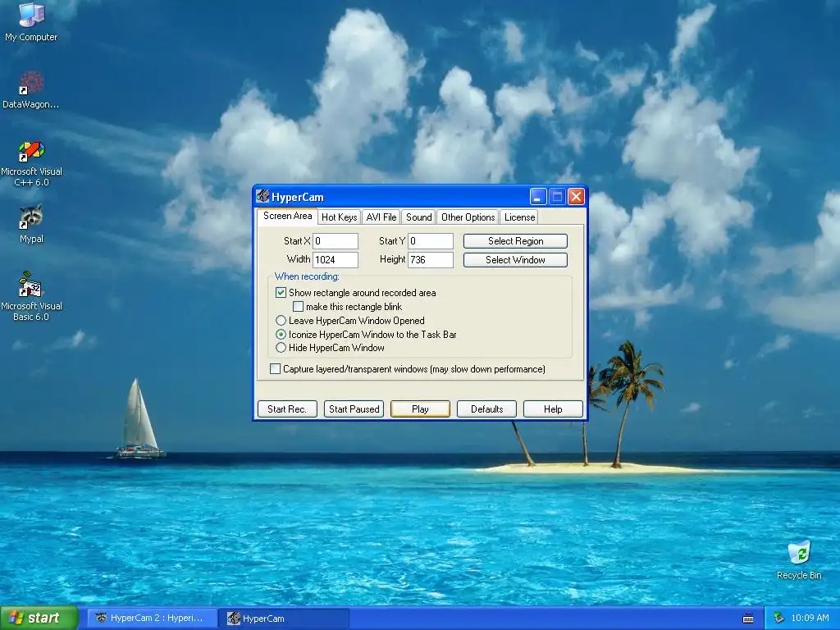The height and width of the screenshot is (630, 840).
Task: Click the HyperCam taskbar button
Action: click(285, 619)
